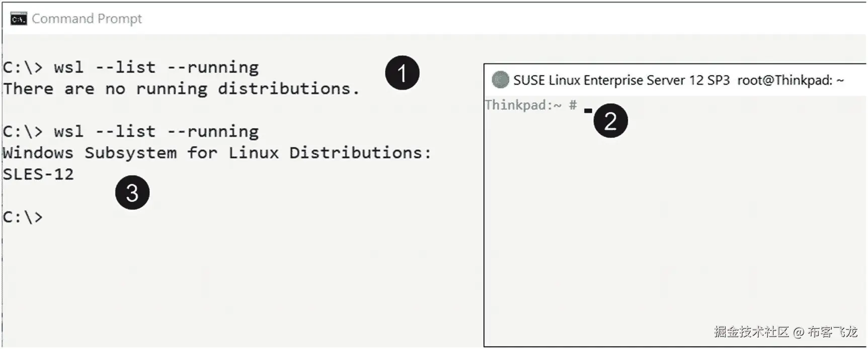The image size is (868, 349).
Task: Click the root@Thinkpad: ~ title text
Action: 790,81
